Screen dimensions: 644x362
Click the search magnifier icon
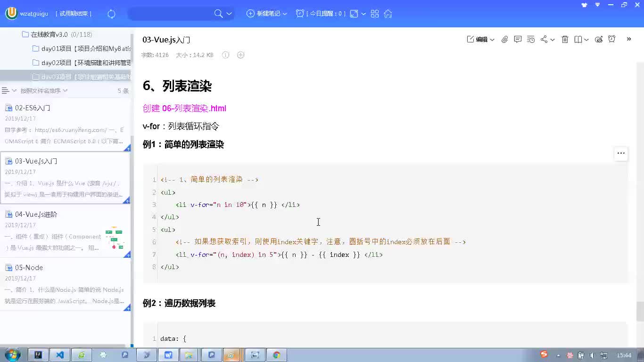[218, 14]
